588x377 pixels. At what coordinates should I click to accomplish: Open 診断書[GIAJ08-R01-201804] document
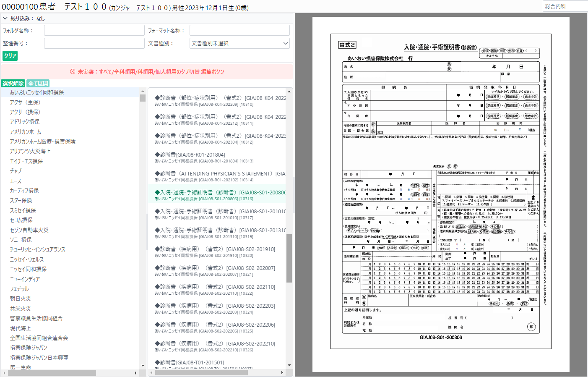pyautogui.click(x=217, y=157)
